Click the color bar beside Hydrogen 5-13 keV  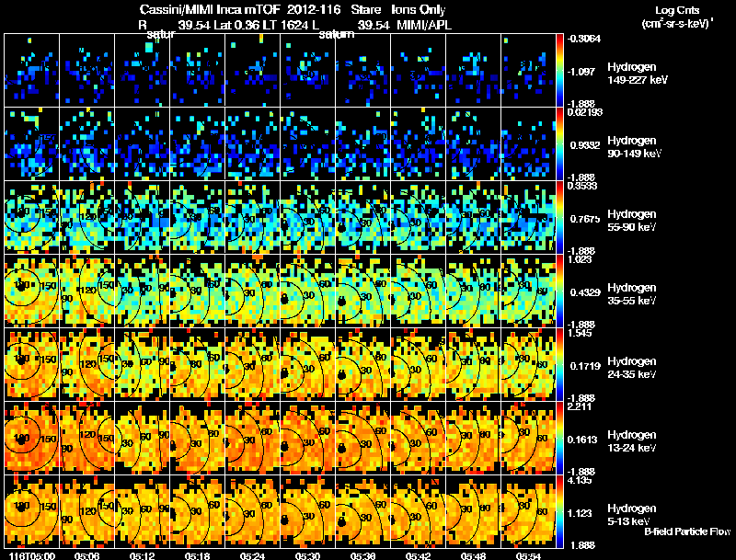pyautogui.click(x=559, y=511)
